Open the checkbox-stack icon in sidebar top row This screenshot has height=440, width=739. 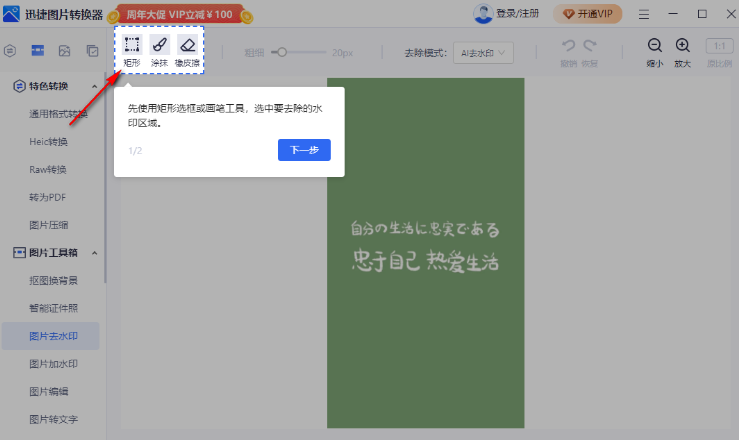click(x=92, y=50)
